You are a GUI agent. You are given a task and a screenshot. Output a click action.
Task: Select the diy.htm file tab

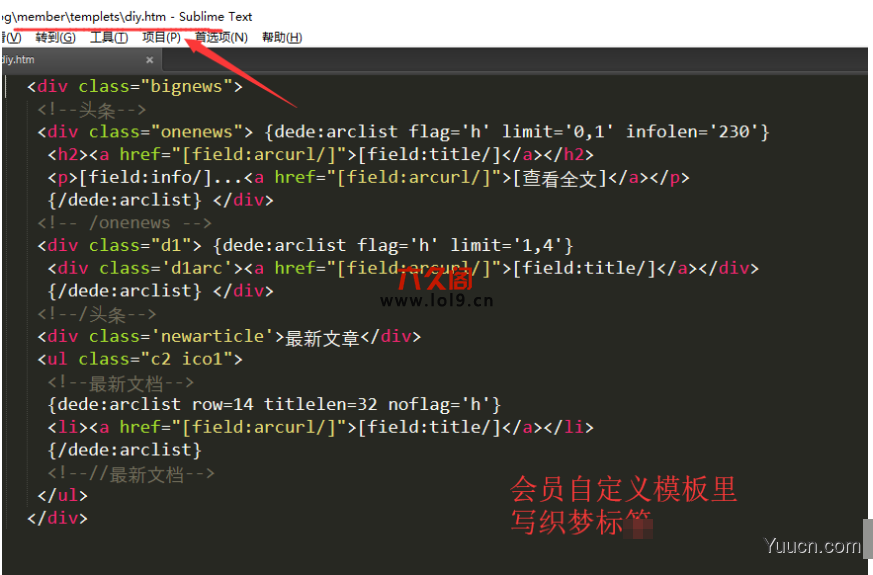pos(18,60)
